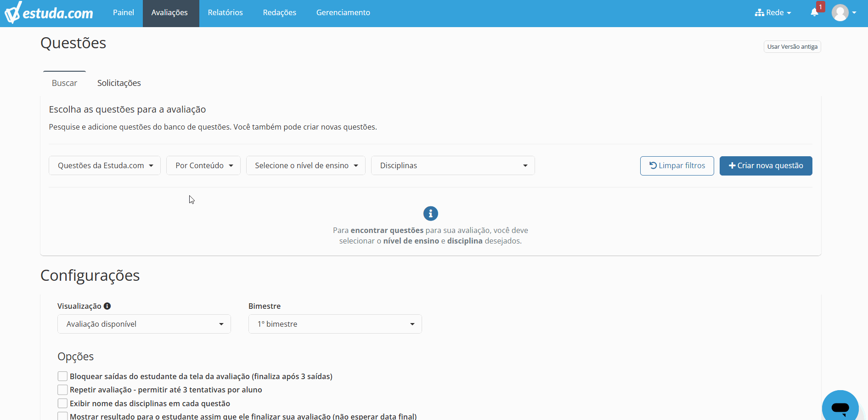Screen dimensions: 868x420
Task: Go to Painel
Action: (x=124, y=12)
